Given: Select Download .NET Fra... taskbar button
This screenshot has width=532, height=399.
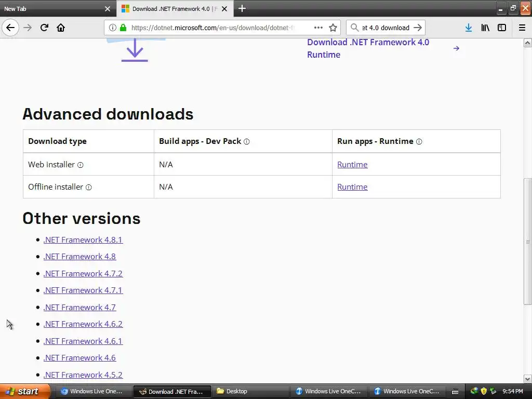Looking at the screenshot, I should pos(172,392).
